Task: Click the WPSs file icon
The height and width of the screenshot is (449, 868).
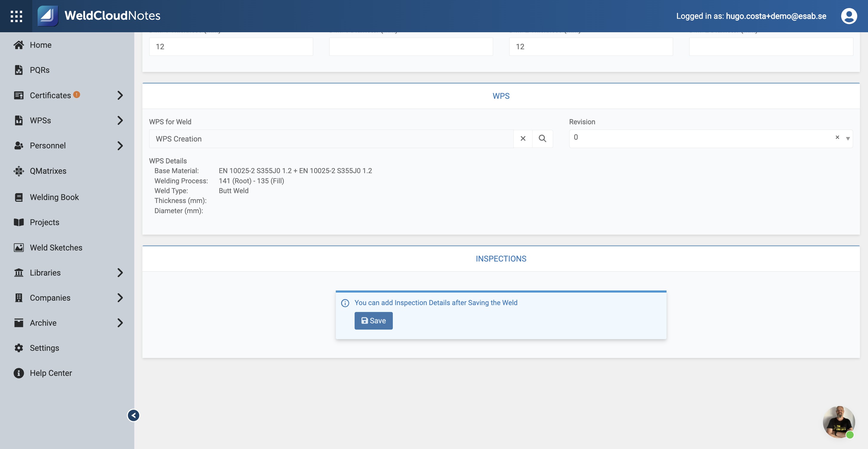Action: tap(19, 120)
